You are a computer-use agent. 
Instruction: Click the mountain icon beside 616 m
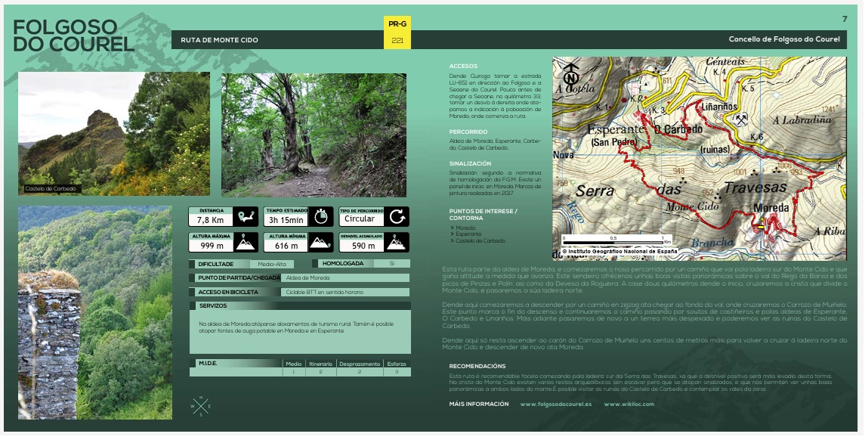321,243
